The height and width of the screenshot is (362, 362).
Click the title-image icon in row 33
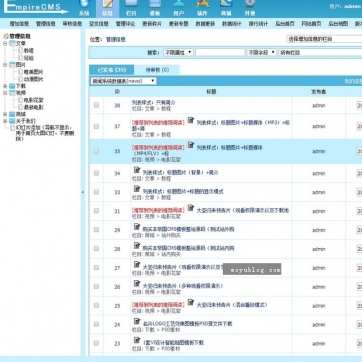click(x=137, y=189)
